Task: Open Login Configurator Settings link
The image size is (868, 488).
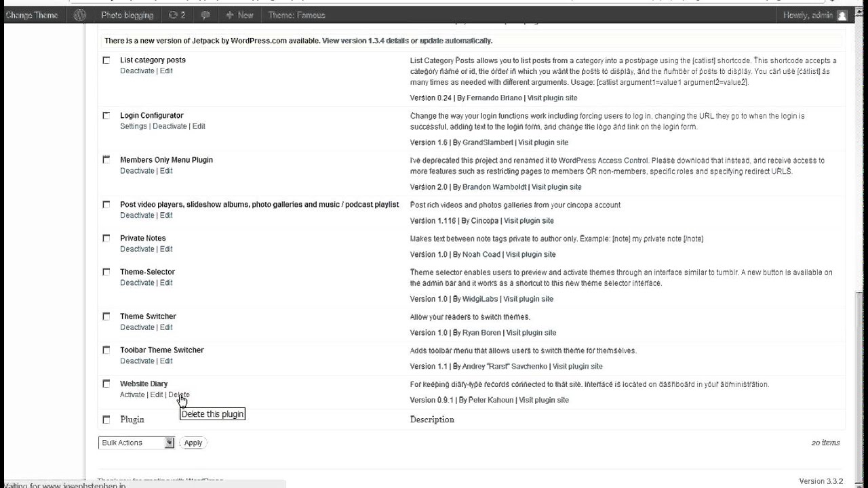Action: pos(134,126)
